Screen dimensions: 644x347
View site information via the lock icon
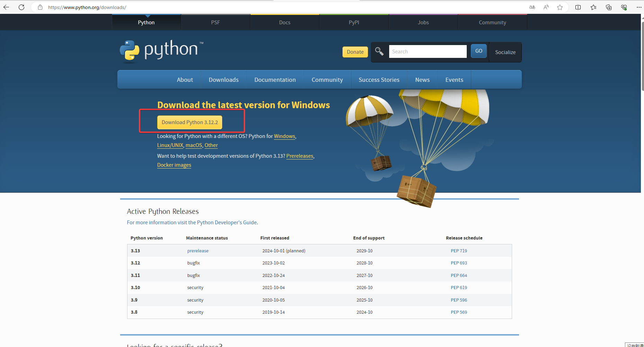click(x=40, y=7)
